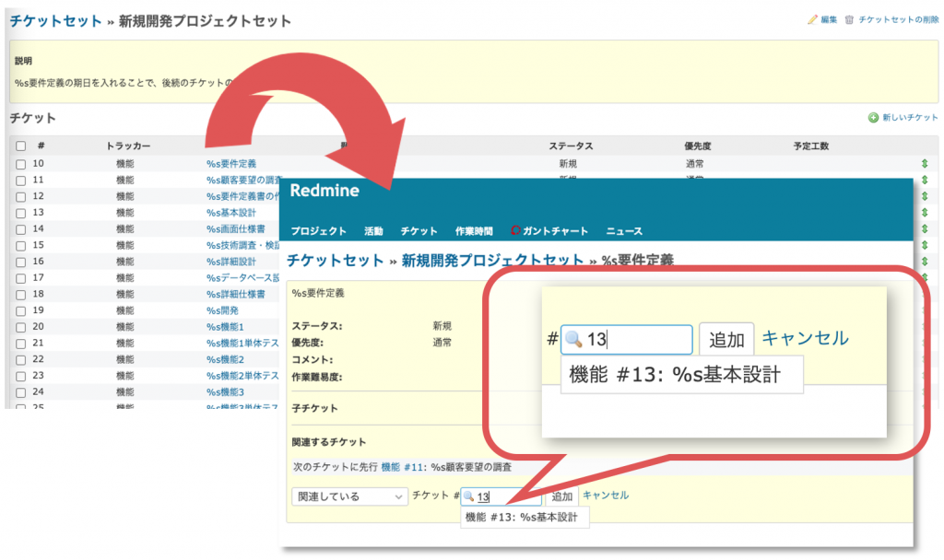
Task: Check the checkbox for ticket 20
Action: tap(21, 327)
